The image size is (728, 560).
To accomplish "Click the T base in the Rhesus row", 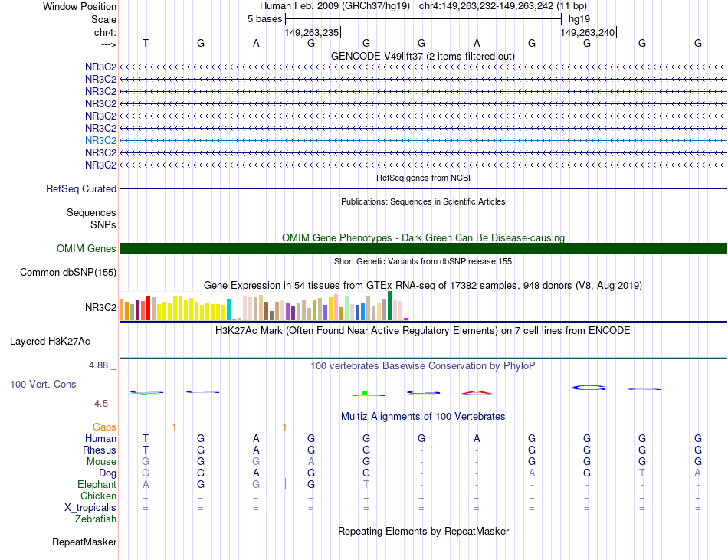I will coord(146,450).
